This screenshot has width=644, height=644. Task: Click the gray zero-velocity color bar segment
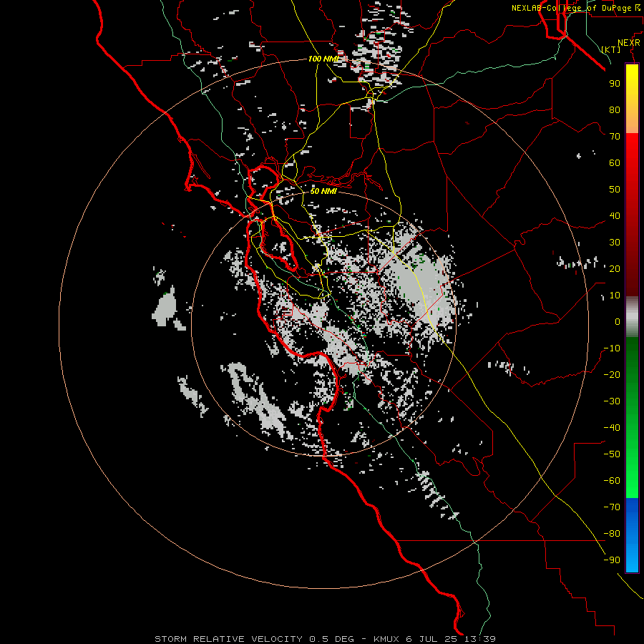click(632, 317)
